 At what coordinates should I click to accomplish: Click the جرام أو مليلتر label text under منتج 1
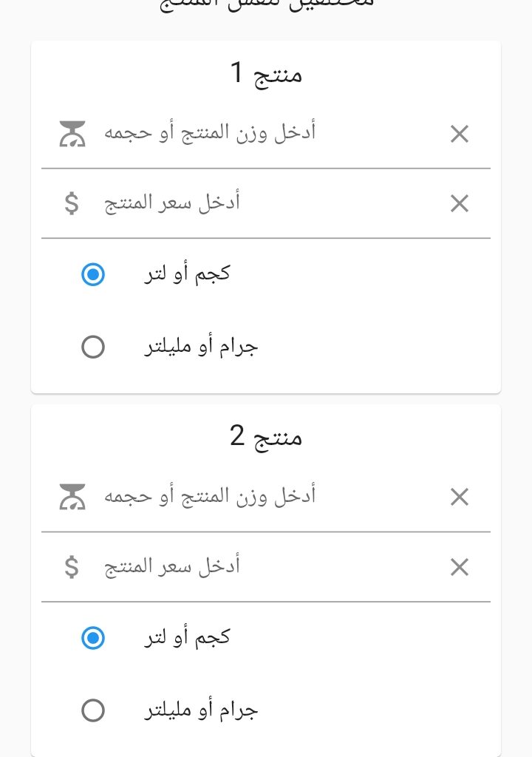point(201,347)
